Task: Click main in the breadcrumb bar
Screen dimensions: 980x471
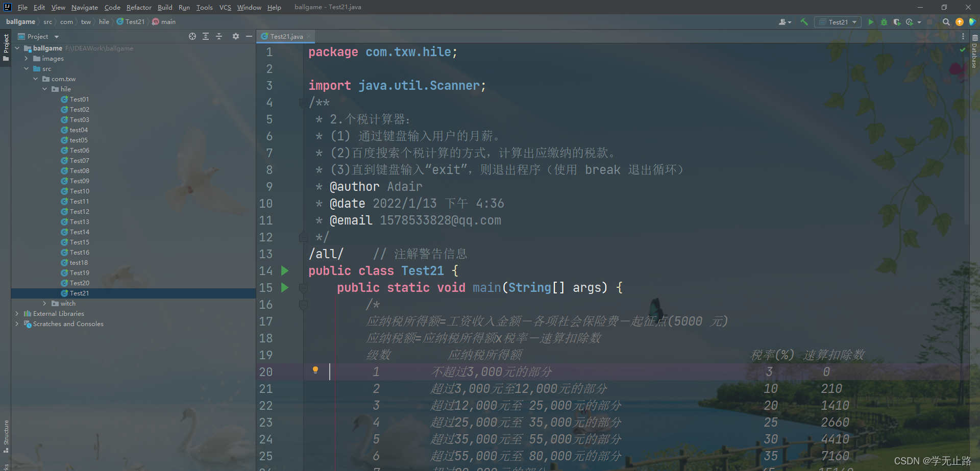Action: tap(164, 22)
